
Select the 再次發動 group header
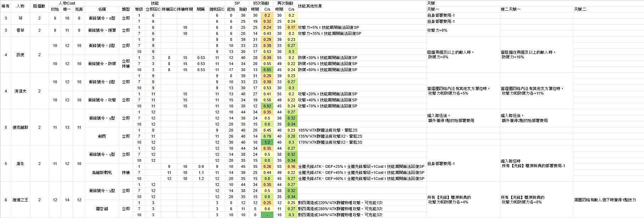(285, 3)
